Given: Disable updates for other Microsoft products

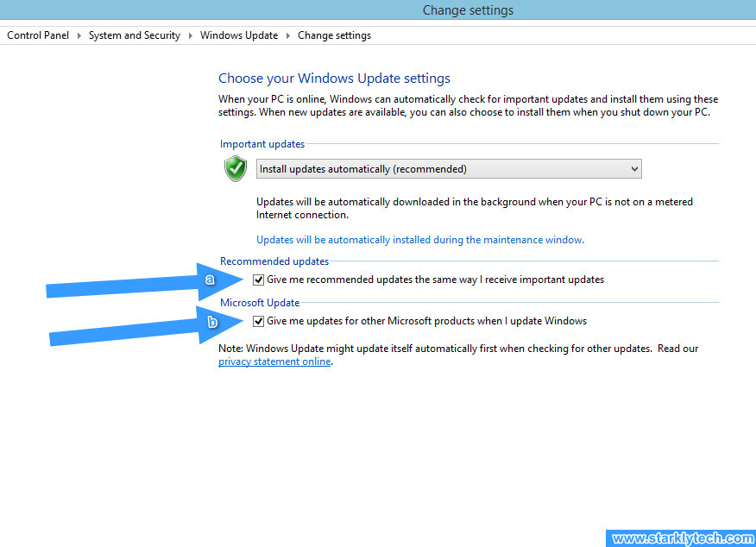Looking at the screenshot, I should (258, 321).
